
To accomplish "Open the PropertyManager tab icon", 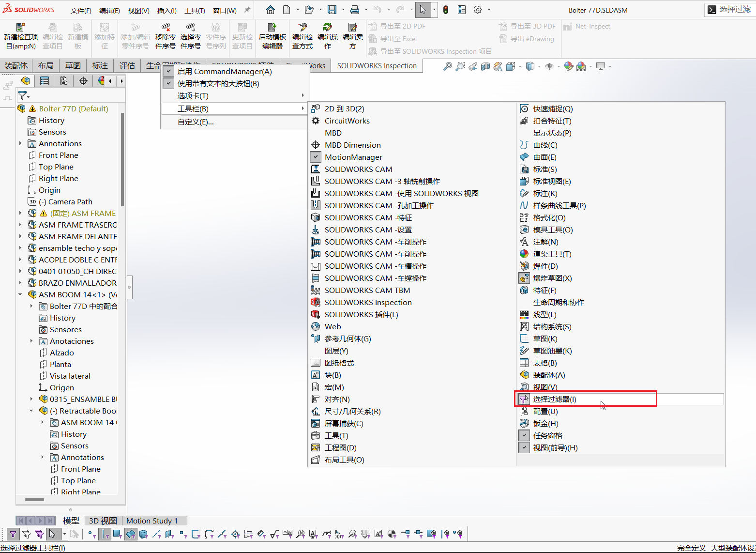I will 45,81.
